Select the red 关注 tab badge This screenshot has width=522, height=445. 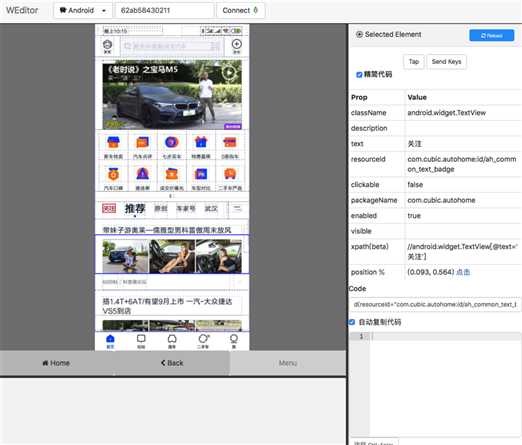click(x=109, y=209)
